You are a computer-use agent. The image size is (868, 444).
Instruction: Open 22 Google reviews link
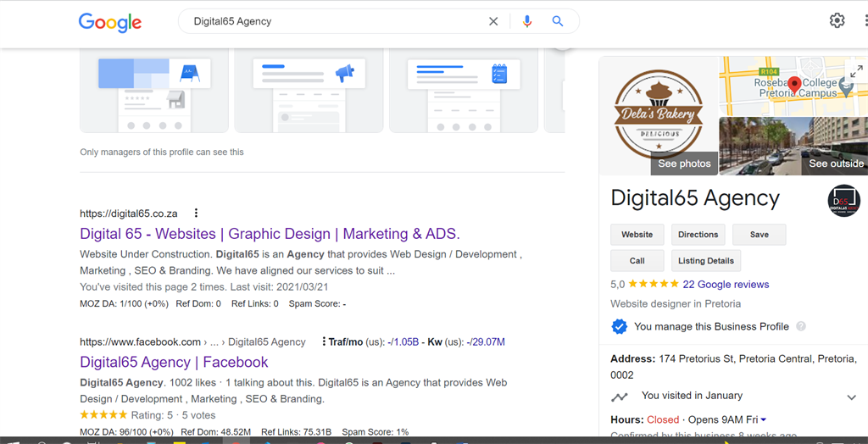point(726,285)
